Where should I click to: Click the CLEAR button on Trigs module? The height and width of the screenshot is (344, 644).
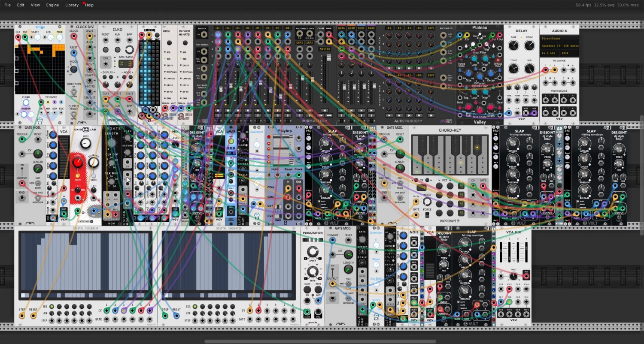[x=26, y=103]
